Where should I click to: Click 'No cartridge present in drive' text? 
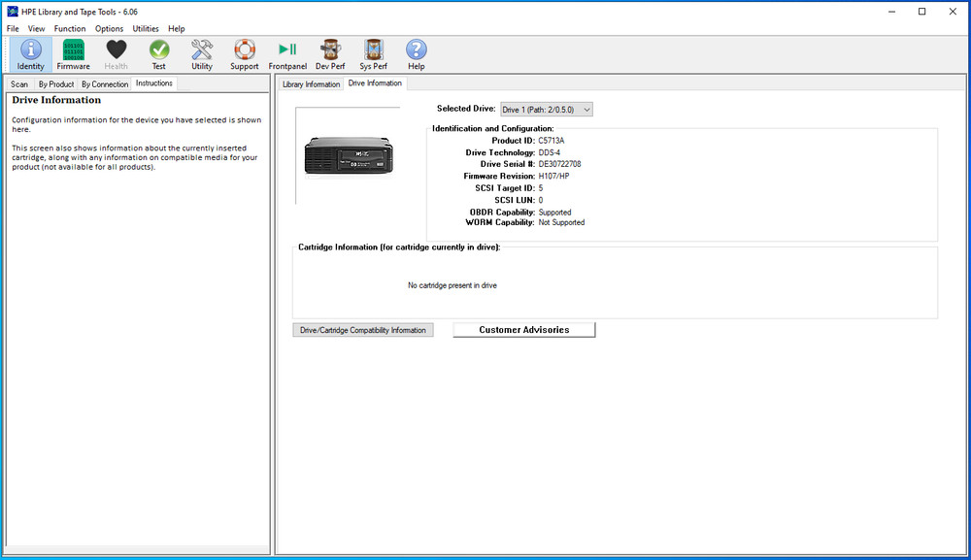[452, 285]
